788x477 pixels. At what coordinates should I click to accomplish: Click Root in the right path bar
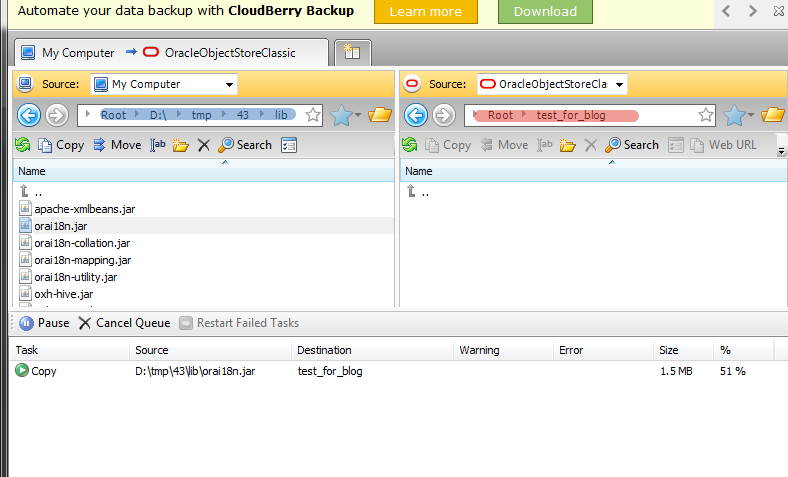[501, 115]
